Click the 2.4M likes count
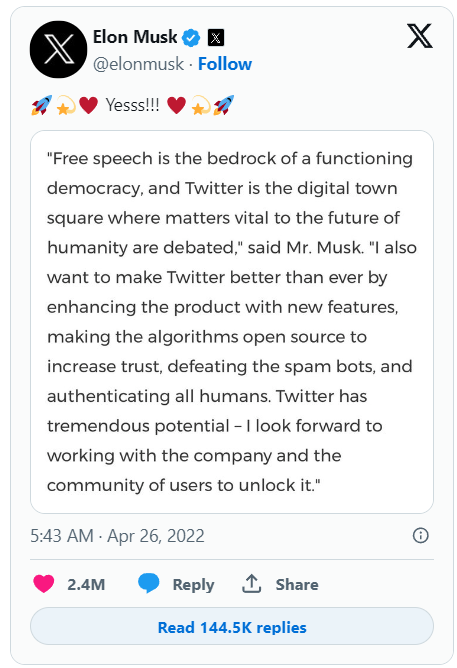The image size is (457, 668). 86,584
